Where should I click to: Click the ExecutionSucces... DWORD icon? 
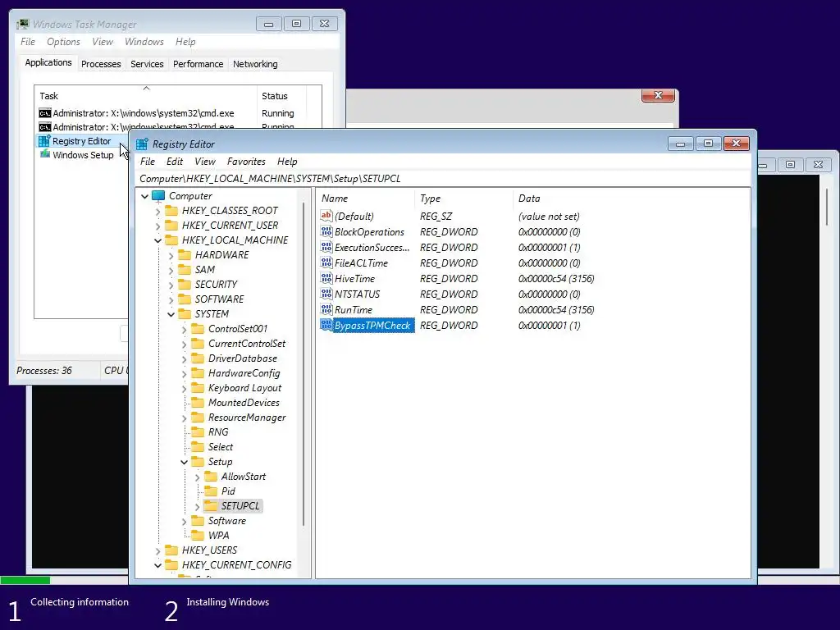pos(326,247)
